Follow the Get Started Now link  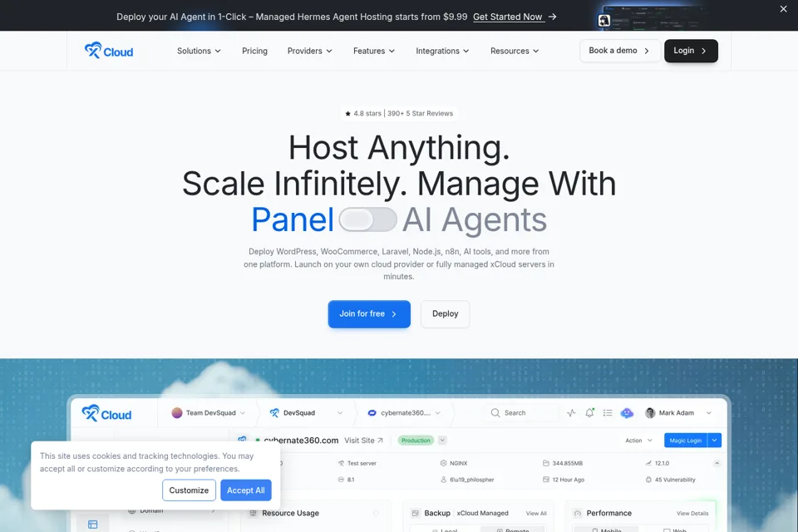(x=507, y=17)
